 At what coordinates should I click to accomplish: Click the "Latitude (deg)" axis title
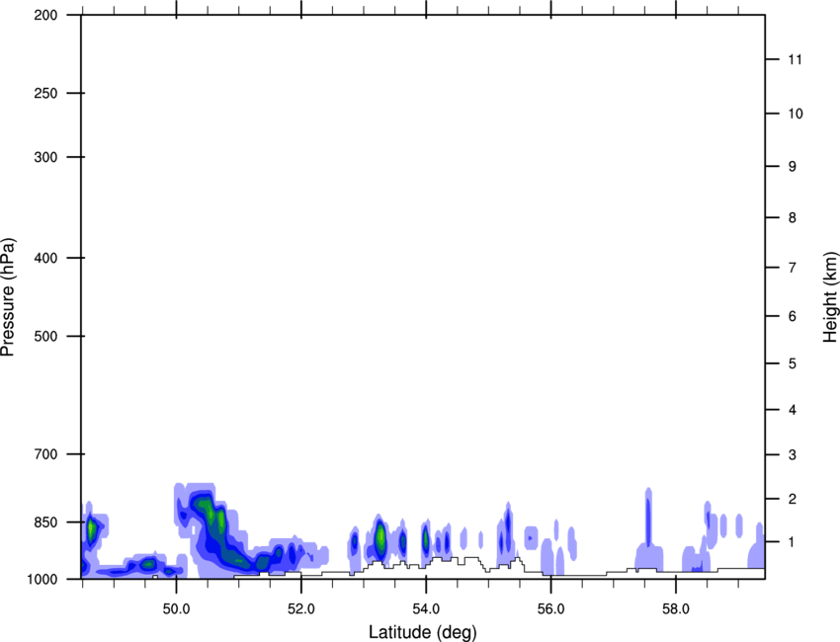(422, 632)
